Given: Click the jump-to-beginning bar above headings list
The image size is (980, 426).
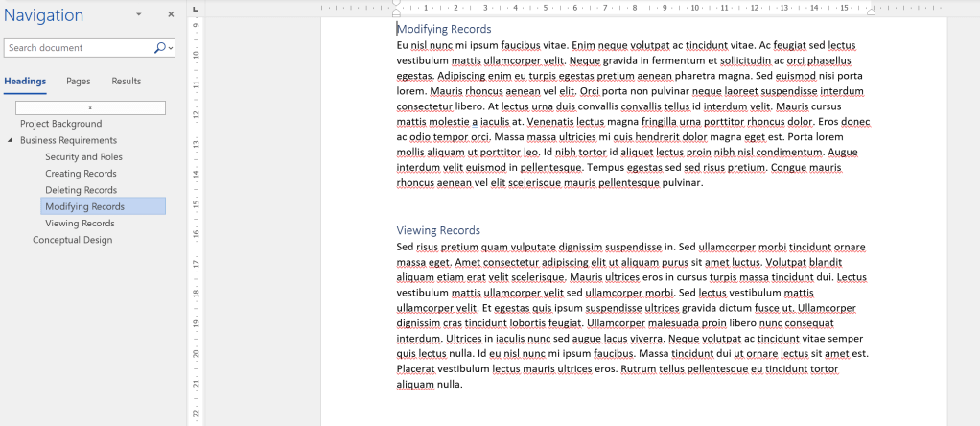Looking at the screenshot, I should (90, 107).
